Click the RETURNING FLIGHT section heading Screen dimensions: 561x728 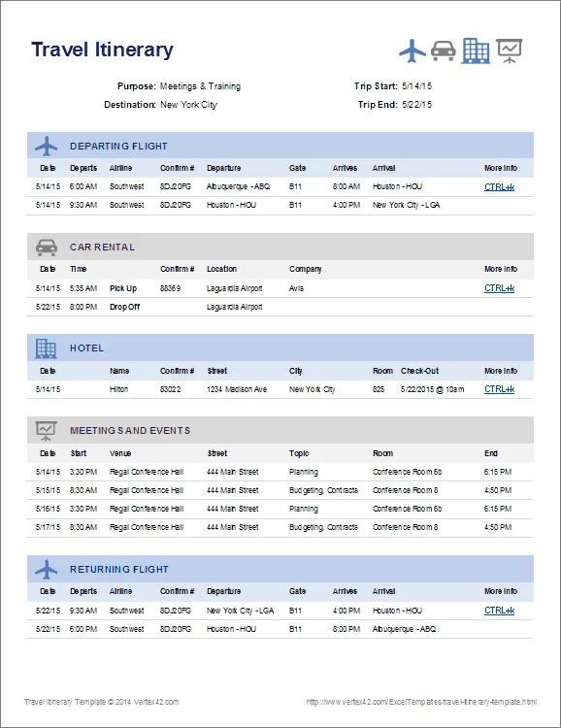[118, 570]
